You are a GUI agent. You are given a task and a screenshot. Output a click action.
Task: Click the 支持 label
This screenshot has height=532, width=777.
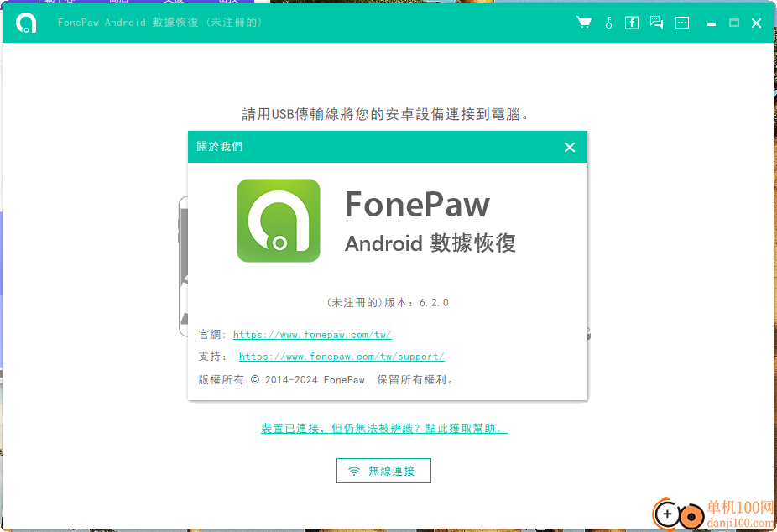pyautogui.click(x=211, y=357)
